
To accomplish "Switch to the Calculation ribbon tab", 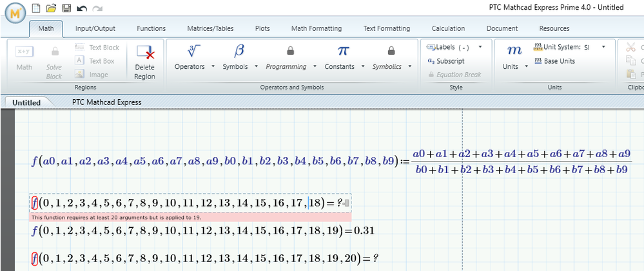I will click(x=448, y=28).
